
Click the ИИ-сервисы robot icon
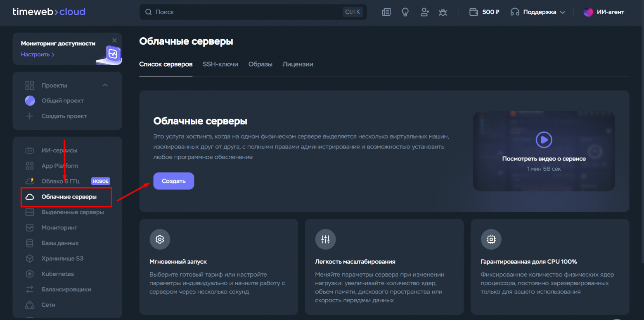coord(30,150)
